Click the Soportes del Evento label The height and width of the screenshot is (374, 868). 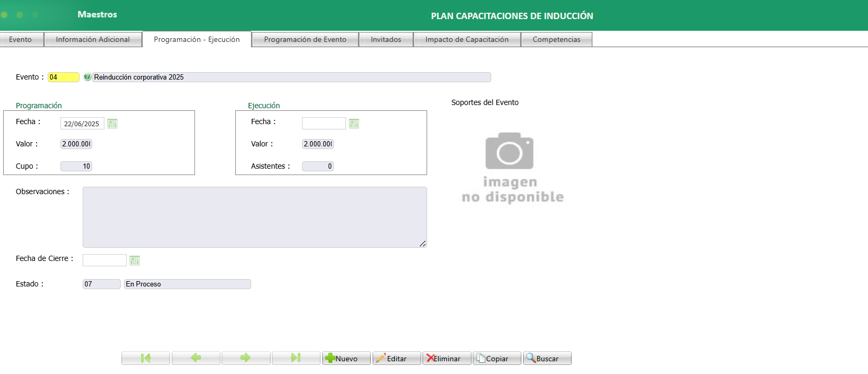coord(485,102)
